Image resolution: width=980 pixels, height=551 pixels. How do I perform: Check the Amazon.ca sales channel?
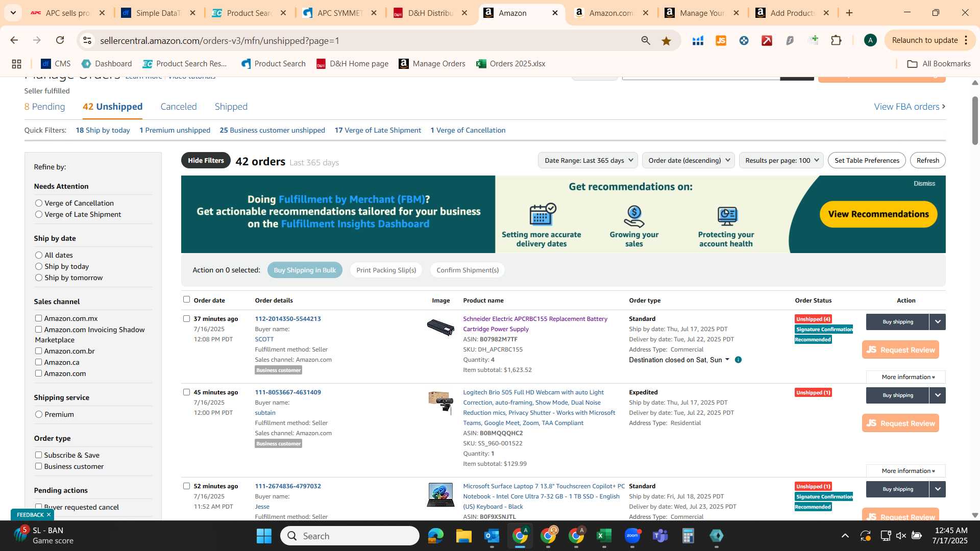pos(38,362)
